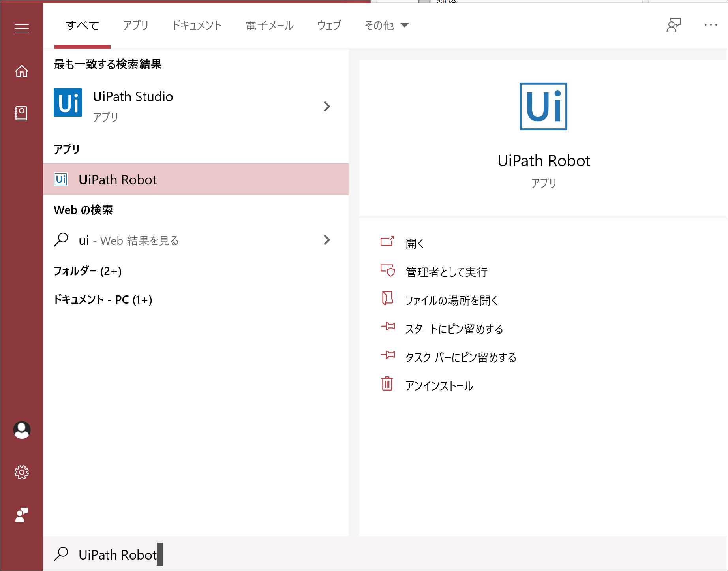Open the three-dot more options menu
Screen dimensions: 728x571
pos(711,25)
